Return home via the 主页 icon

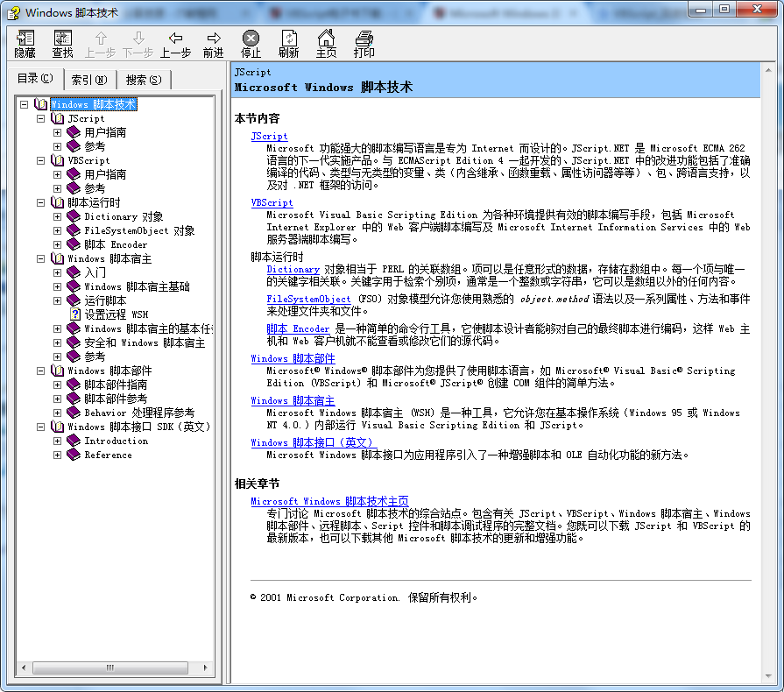pyautogui.click(x=326, y=42)
